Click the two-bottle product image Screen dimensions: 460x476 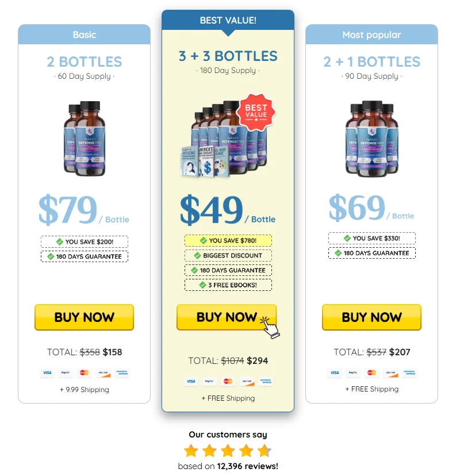(85, 139)
